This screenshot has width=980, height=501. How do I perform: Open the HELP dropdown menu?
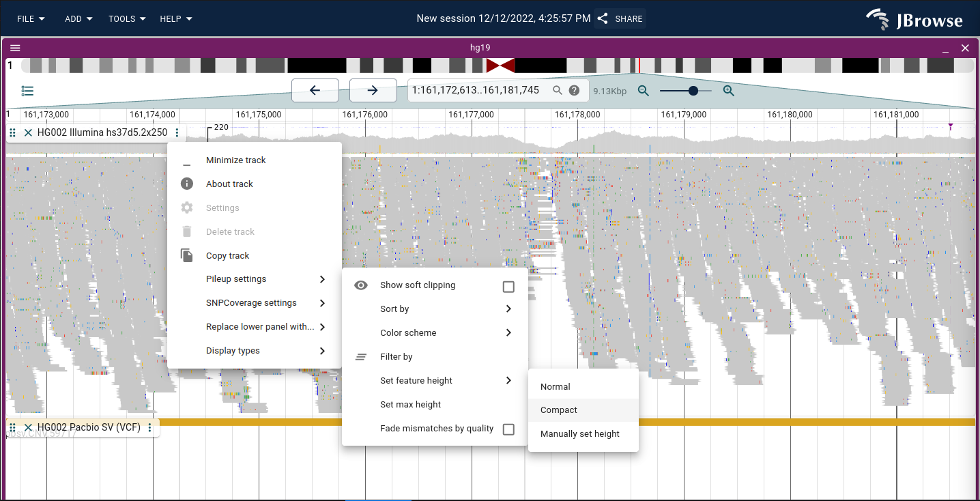point(176,18)
